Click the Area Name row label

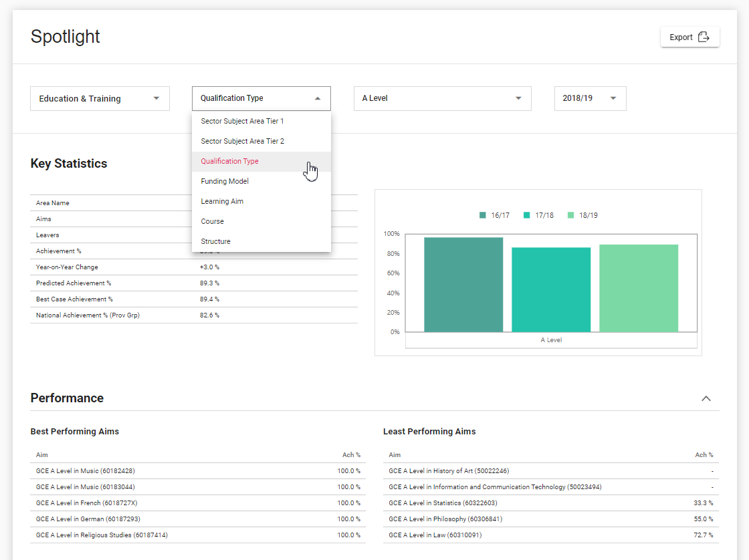53,203
